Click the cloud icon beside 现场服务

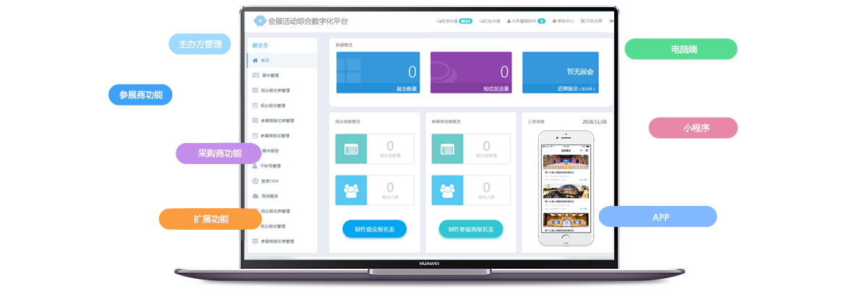[x=255, y=196]
